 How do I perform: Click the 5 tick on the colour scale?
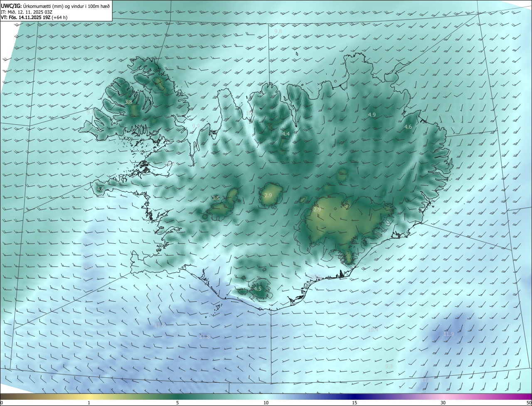pyautogui.click(x=177, y=403)
